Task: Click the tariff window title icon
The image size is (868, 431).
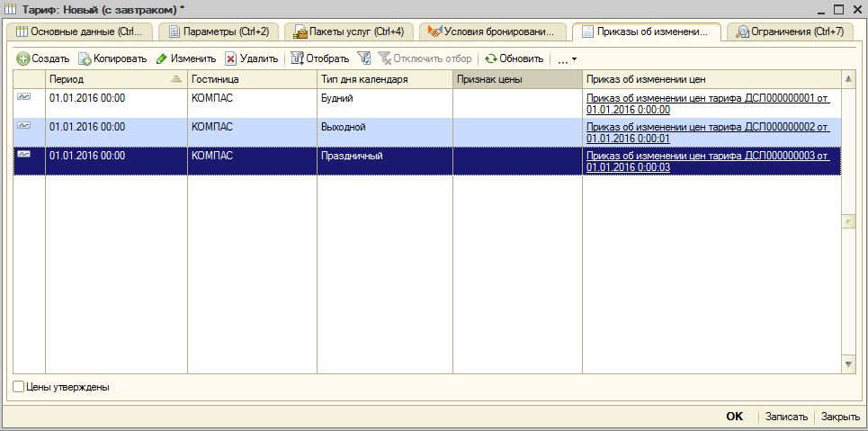Action: (9, 9)
